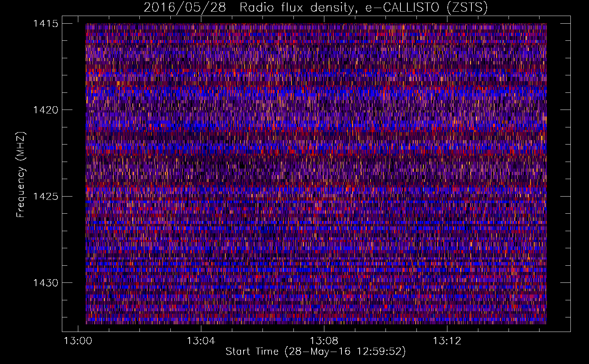This screenshot has width=589, height=364.
Task: Click the 13:08 time tick label
Action: pyautogui.click(x=324, y=341)
